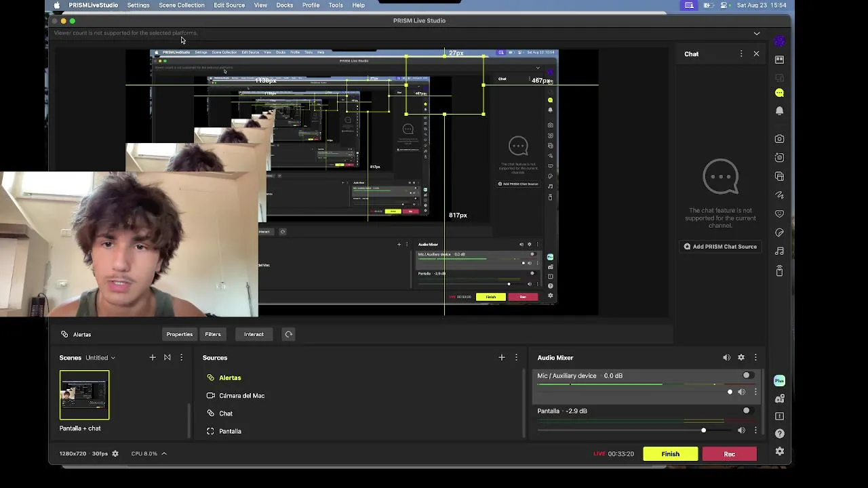The width and height of the screenshot is (868, 488).
Task: Open the heart-face beauty effect icon
Action: (779, 214)
